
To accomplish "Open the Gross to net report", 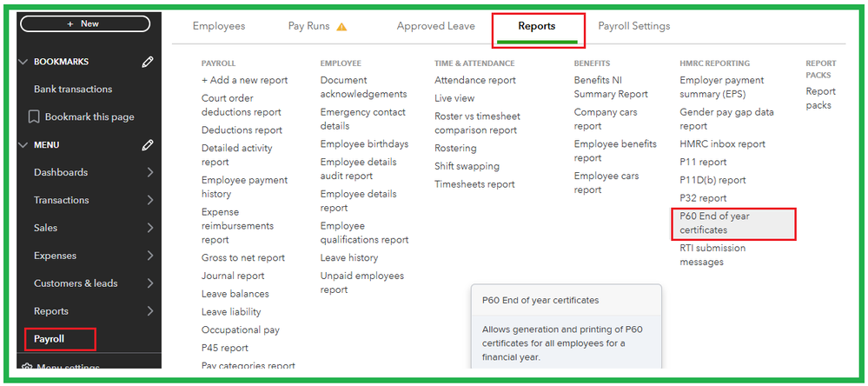I will tap(243, 258).
